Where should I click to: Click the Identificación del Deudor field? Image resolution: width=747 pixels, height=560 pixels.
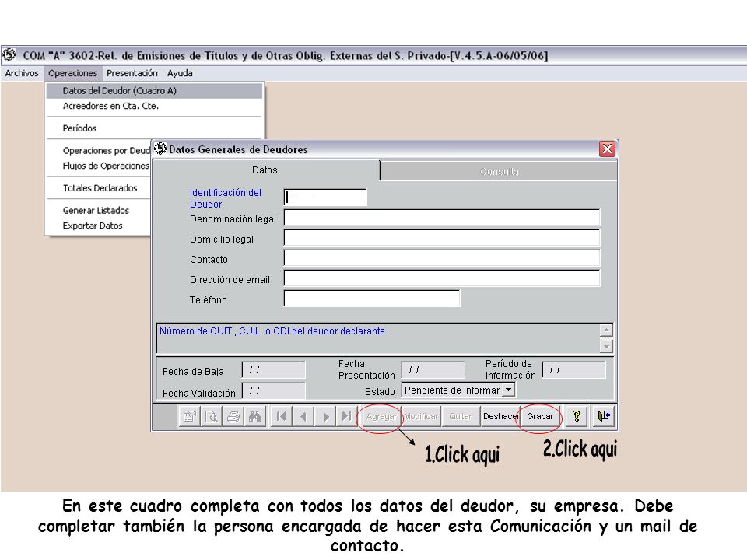point(325,197)
